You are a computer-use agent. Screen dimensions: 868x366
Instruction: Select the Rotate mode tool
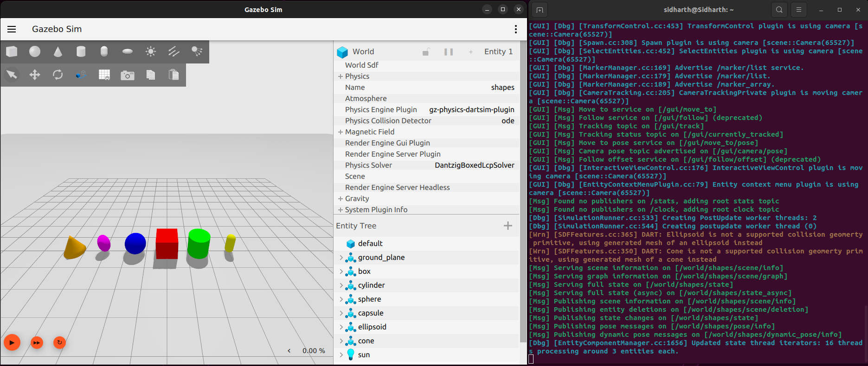[x=58, y=75]
